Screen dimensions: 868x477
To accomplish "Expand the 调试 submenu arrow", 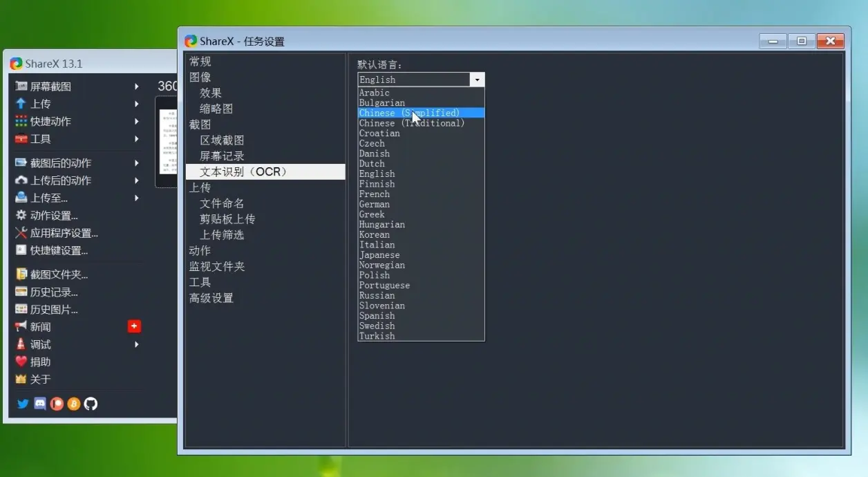I will [x=137, y=344].
